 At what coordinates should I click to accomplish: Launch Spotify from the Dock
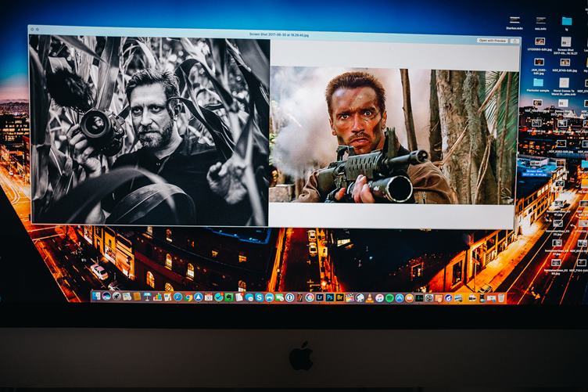tap(389, 298)
